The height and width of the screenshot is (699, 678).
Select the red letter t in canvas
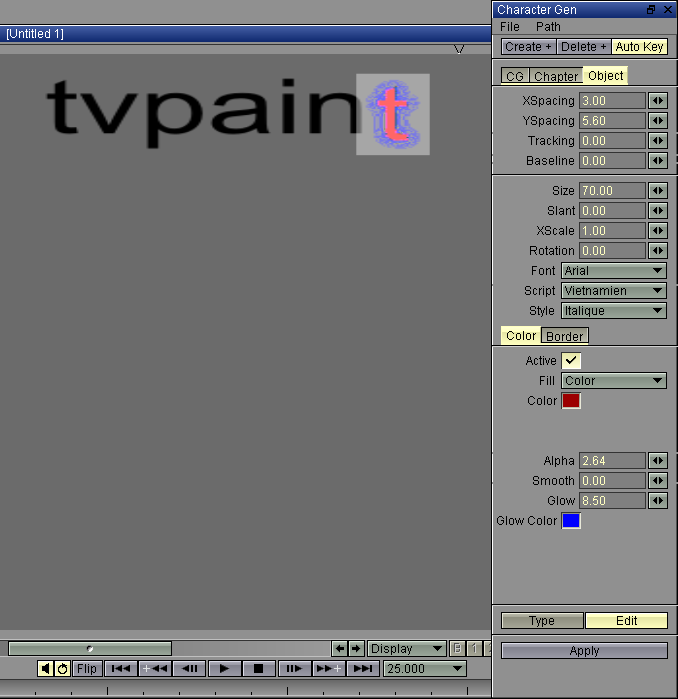[x=392, y=114]
